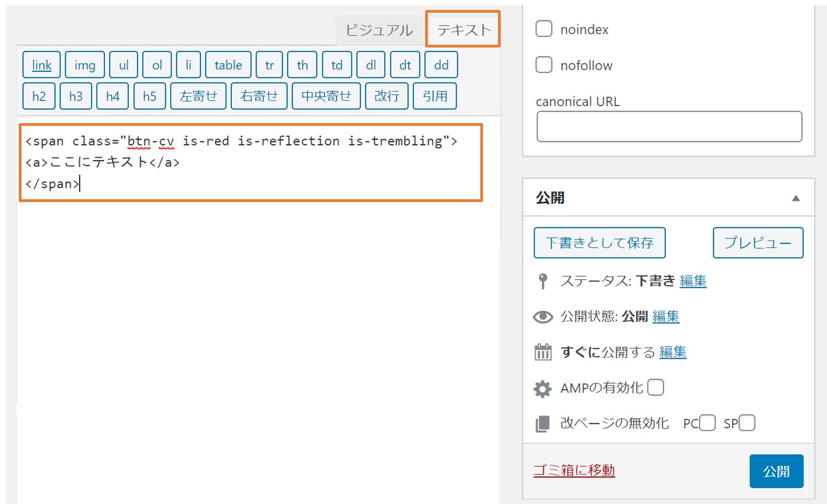827x504 pixels.
Task: Move the post to trash via ゴミ箱に移動
Action: [x=574, y=471]
